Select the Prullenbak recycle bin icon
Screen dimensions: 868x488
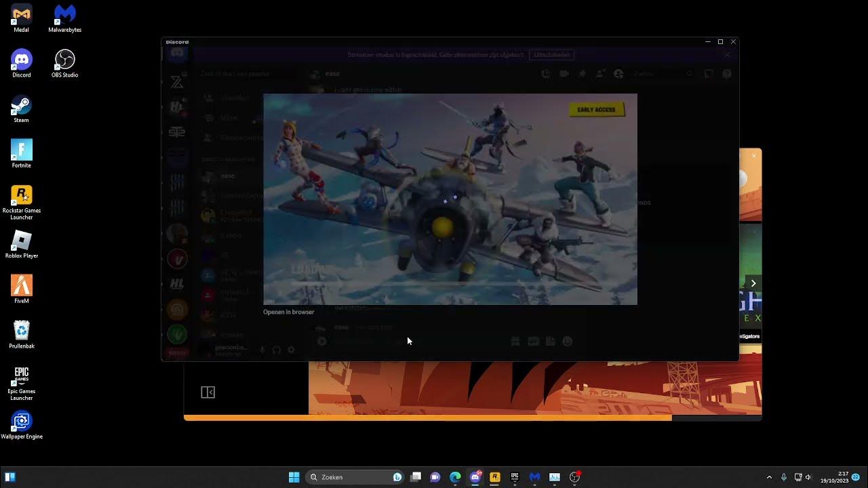point(21,335)
